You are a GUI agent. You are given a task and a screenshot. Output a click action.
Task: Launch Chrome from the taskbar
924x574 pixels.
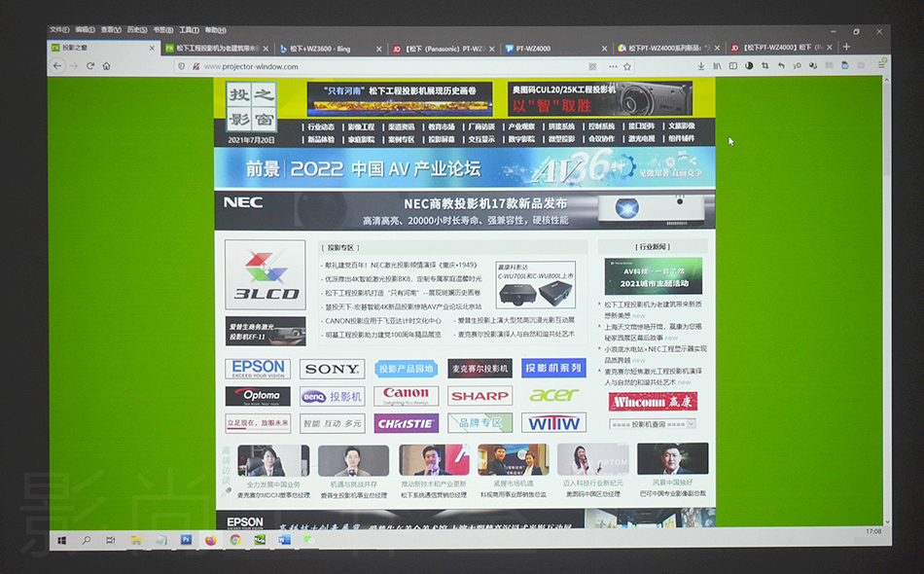click(x=235, y=540)
